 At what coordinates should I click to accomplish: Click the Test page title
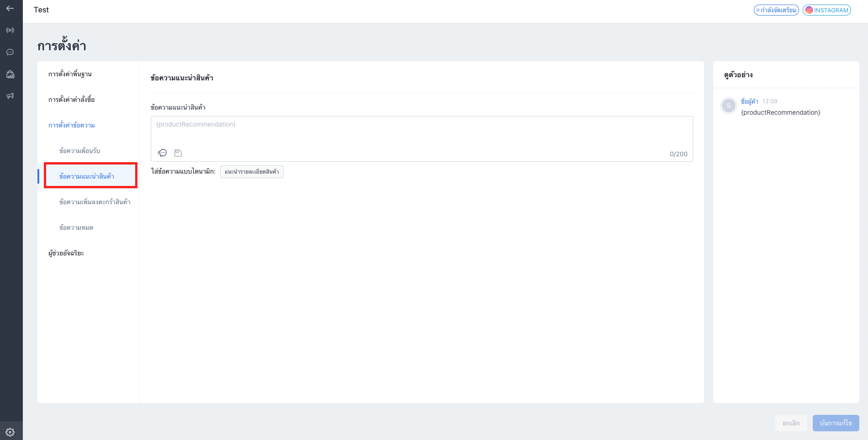pos(41,10)
